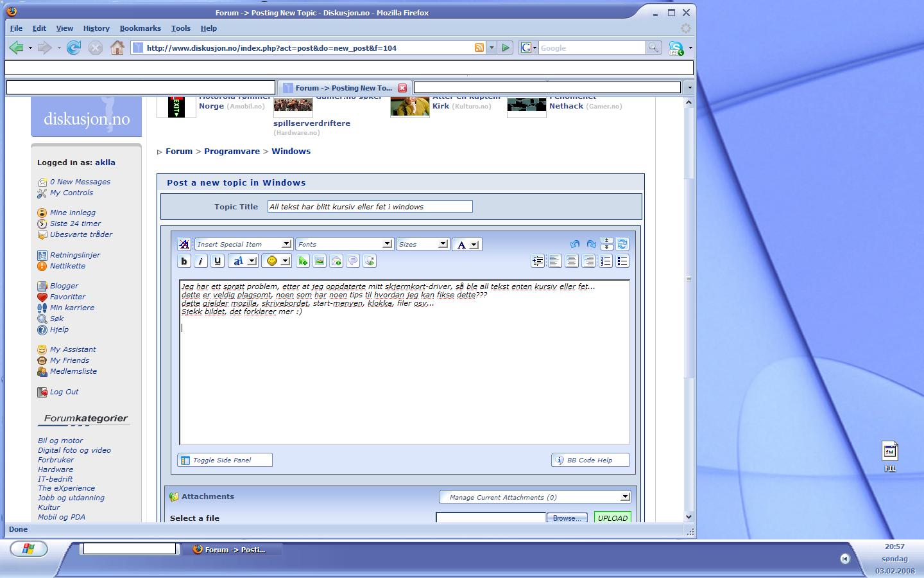Open FIL file icon on desktop
Viewport: 924px width, 578px height.
pos(890,456)
